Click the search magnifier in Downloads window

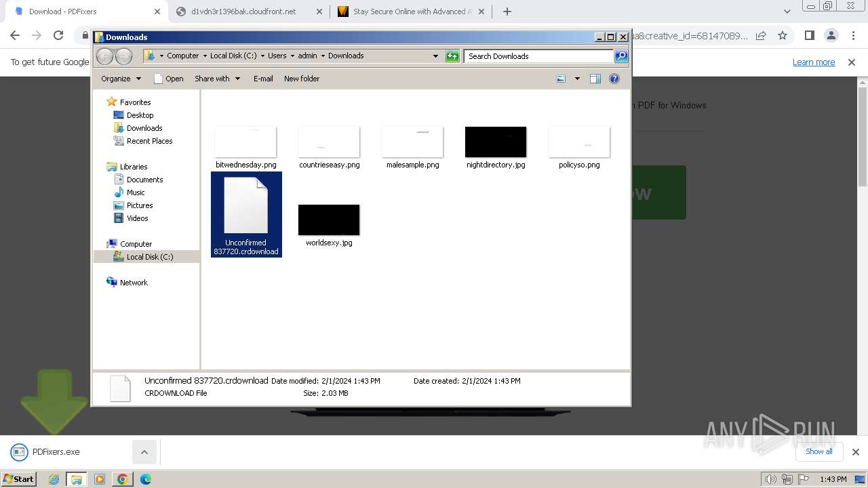(x=621, y=56)
